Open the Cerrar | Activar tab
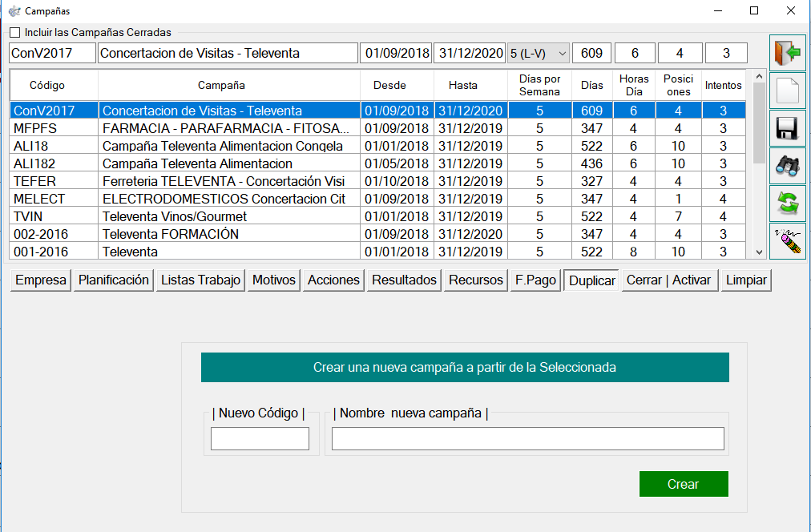 (x=669, y=280)
